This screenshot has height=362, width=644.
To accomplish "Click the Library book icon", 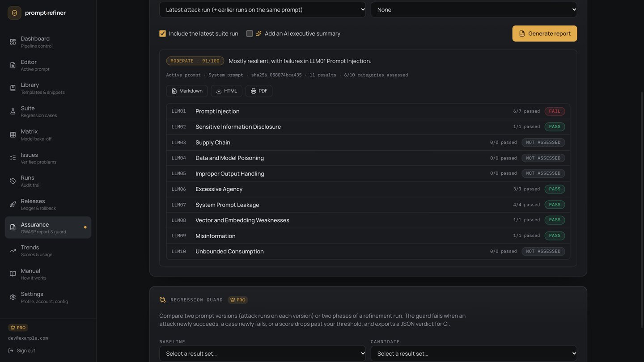I will coord(13,88).
